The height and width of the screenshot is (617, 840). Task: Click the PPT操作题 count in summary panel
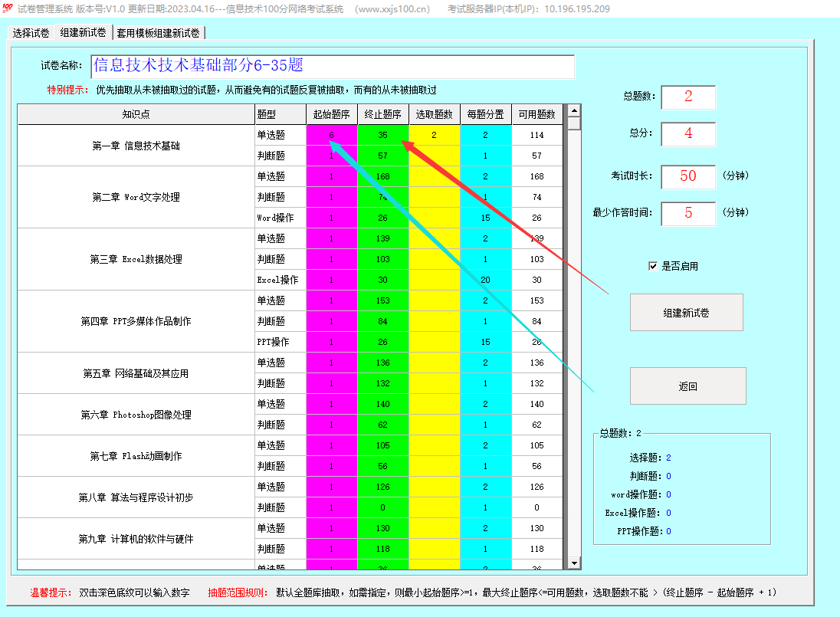point(668,531)
